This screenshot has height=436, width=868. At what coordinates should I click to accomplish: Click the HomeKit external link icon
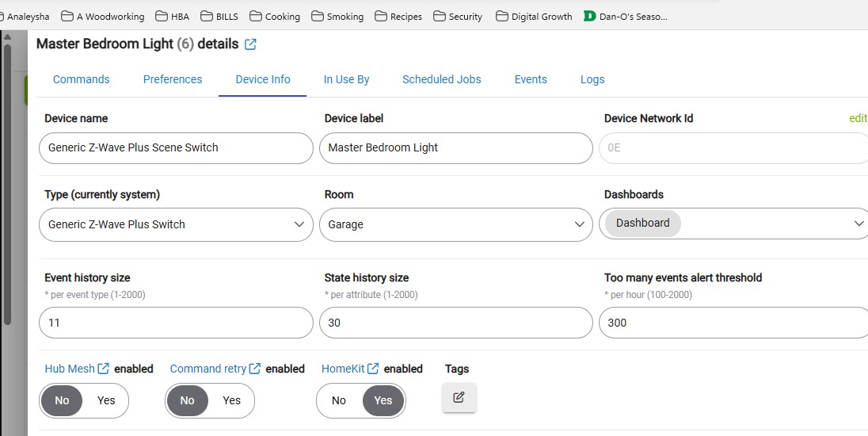pyautogui.click(x=373, y=369)
